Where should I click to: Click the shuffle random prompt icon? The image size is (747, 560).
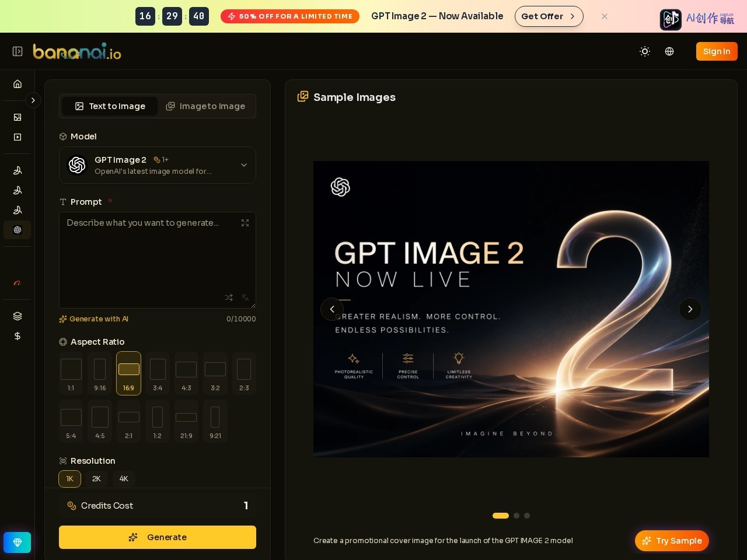229,297
